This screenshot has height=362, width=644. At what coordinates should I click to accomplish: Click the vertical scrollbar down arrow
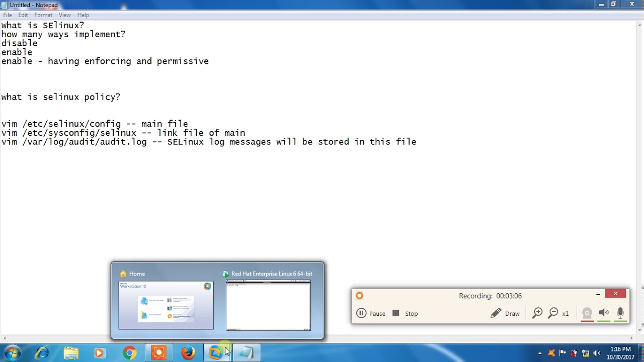(640, 330)
